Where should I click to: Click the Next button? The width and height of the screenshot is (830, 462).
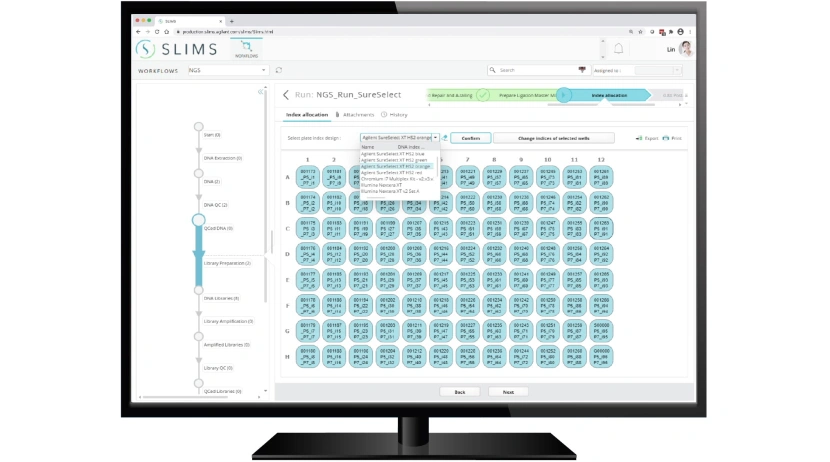click(508, 392)
